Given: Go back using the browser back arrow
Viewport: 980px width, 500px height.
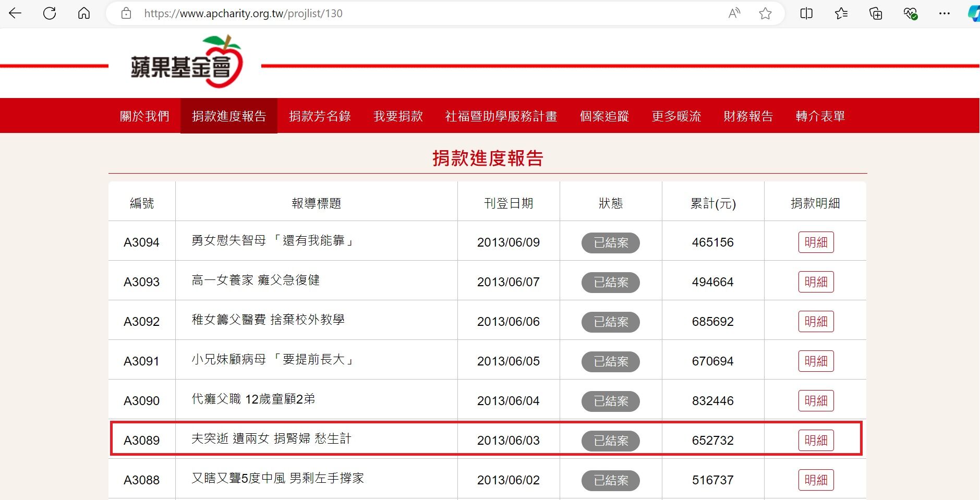Looking at the screenshot, I should point(15,14).
